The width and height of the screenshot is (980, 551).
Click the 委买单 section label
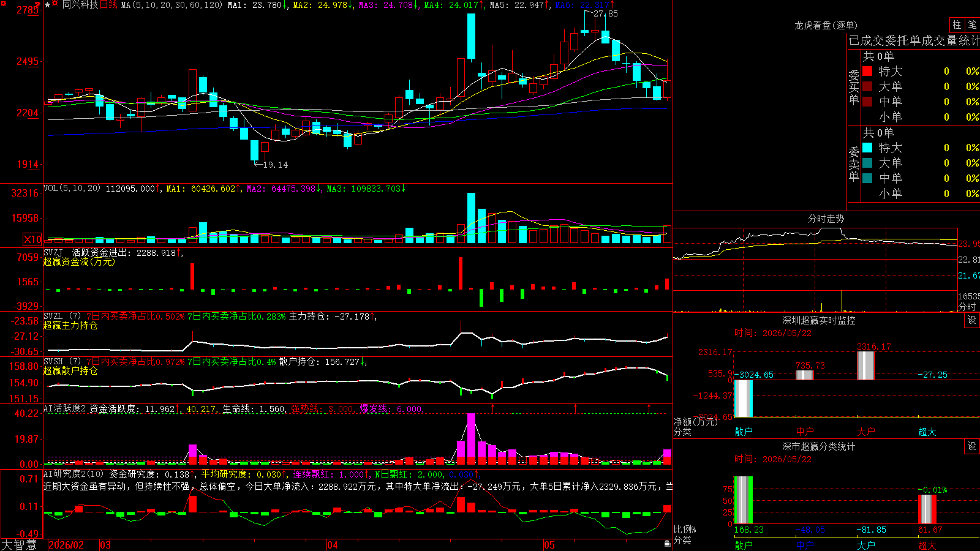(854, 88)
